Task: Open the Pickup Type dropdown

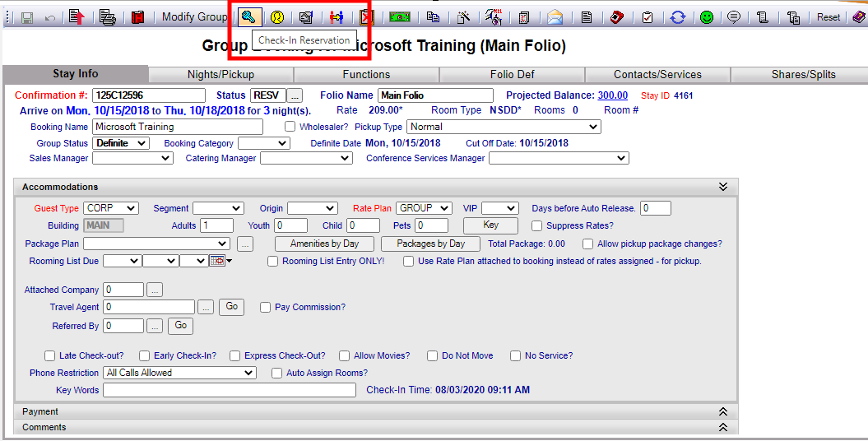Action: point(504,127)
